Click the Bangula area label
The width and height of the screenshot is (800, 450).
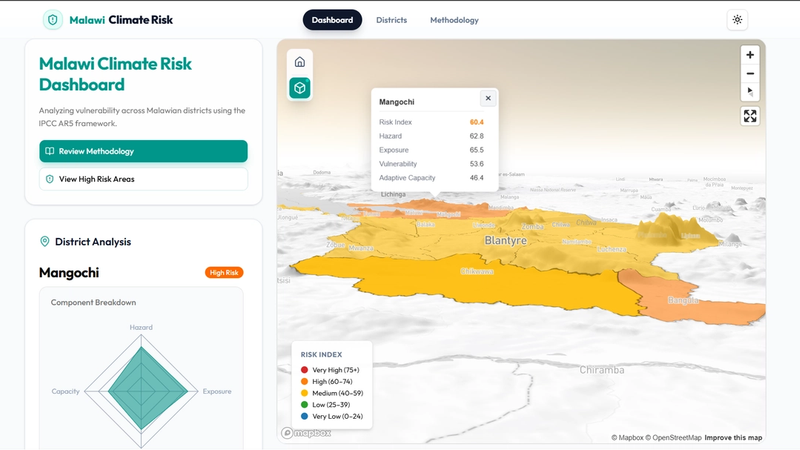pos(683,301)
